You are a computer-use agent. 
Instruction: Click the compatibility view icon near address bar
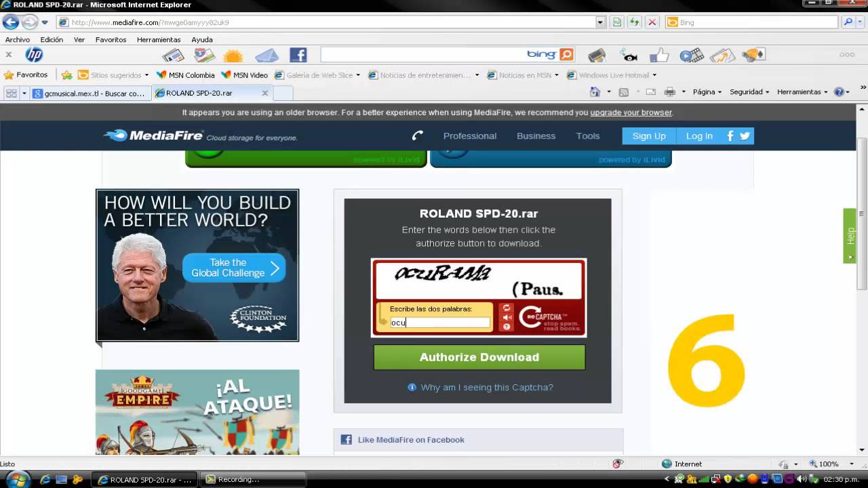[x=616, y=22]
